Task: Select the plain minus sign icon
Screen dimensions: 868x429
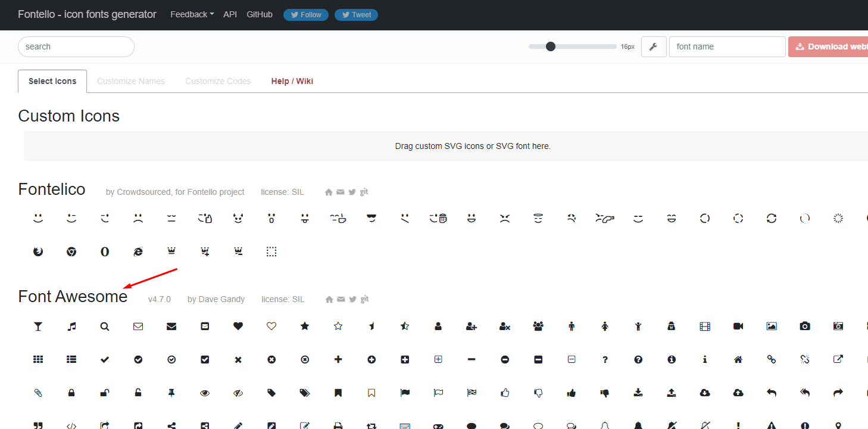Action: coord(472,359)
